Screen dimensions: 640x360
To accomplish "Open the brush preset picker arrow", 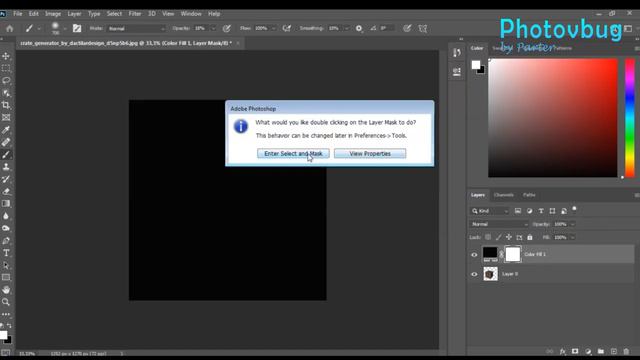I will pos(65,29).
